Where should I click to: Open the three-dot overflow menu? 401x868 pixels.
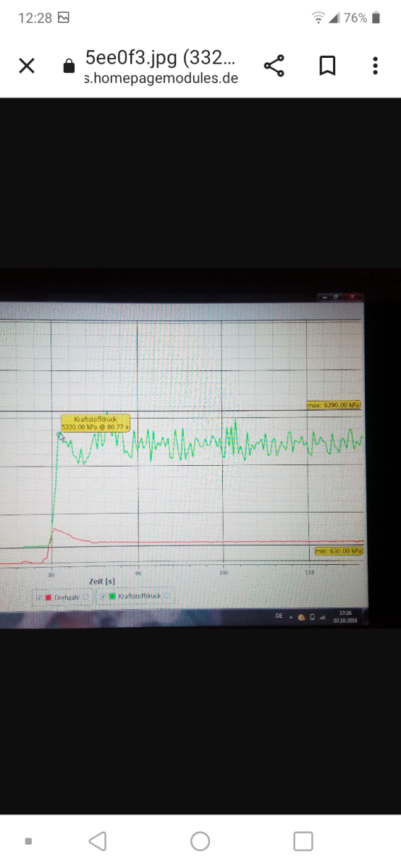tap(375, 67)
